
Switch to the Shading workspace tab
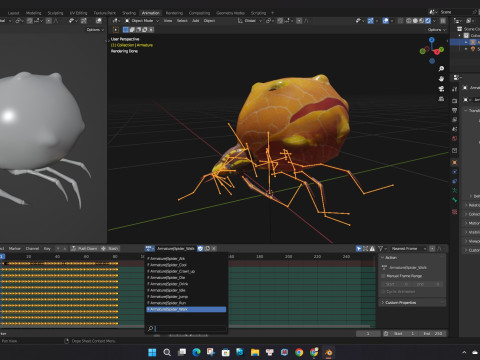click(129, 13)
